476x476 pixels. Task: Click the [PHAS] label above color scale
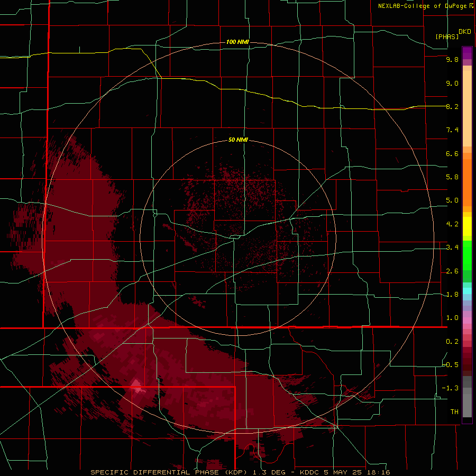coord(447,36)
